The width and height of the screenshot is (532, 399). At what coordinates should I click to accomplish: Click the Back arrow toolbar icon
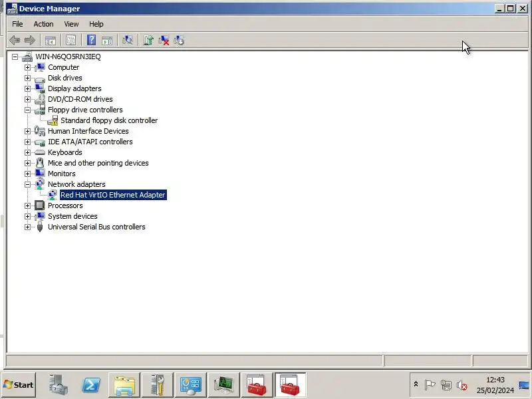[14, 40]
